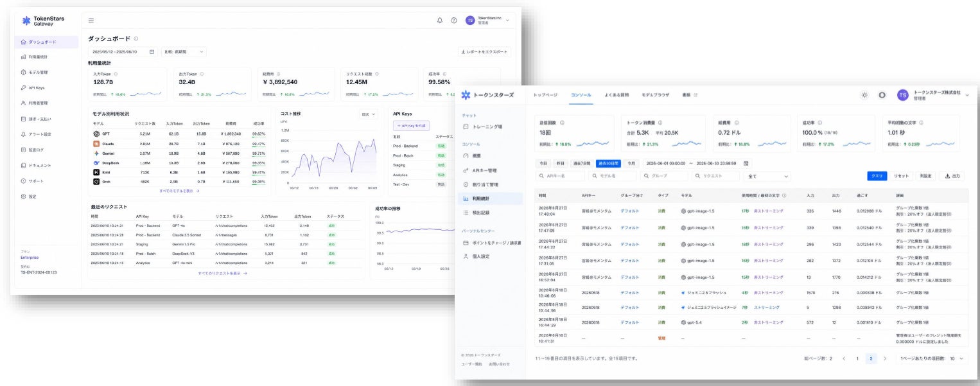Click the info icon beside 出力Token
This screenshot has height=386, width=980.
pyautogui.click(x=201, y=74)
